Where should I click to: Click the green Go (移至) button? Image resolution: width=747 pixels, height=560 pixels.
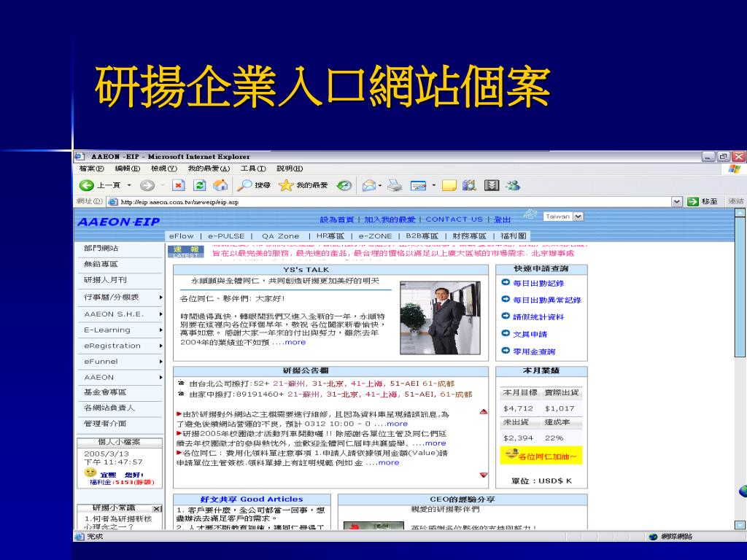click(x=703, y=201)
